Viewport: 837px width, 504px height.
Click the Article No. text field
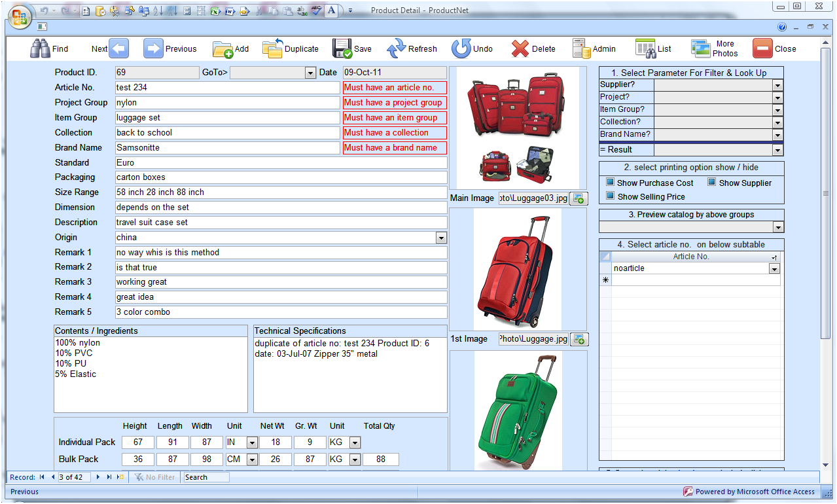[x=227, y=88]
